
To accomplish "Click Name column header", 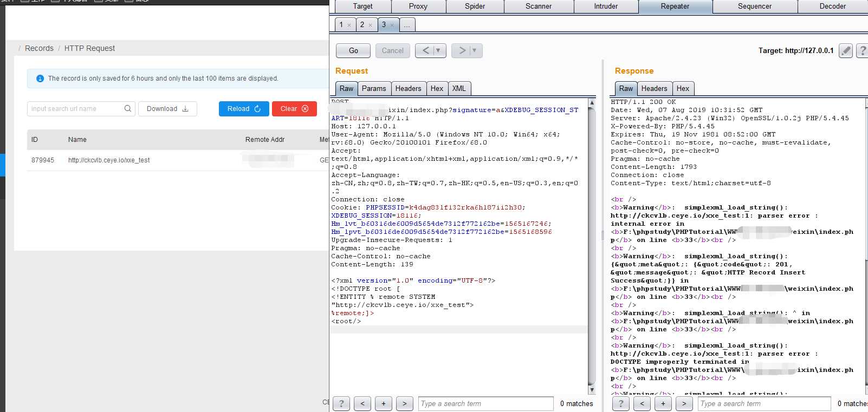I will [77, 140].
